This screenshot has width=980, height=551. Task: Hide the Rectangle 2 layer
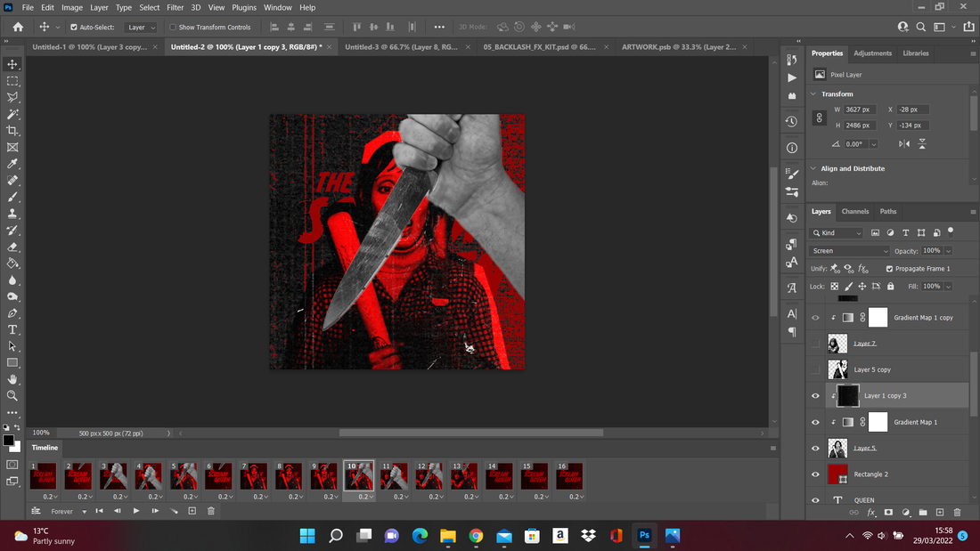[815, 474]
